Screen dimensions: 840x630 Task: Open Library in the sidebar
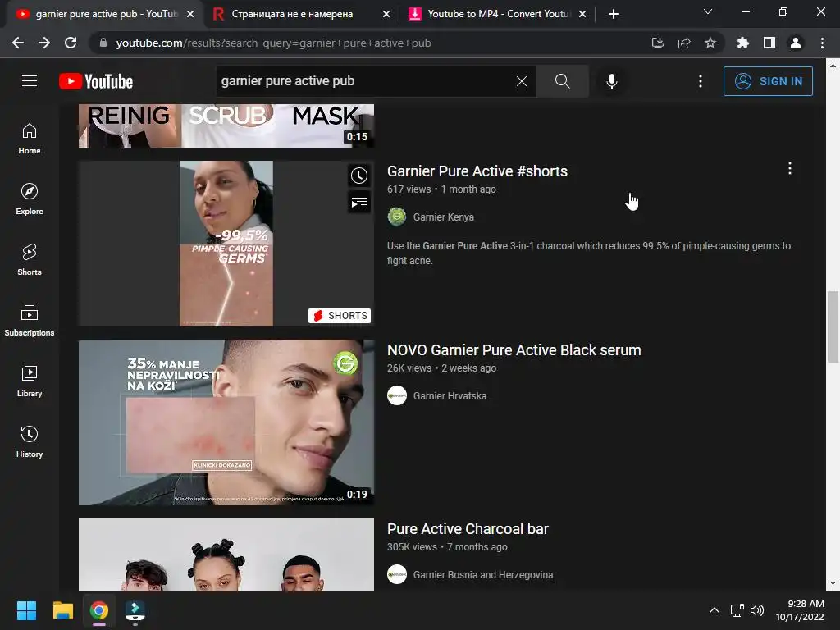(30, 381)
